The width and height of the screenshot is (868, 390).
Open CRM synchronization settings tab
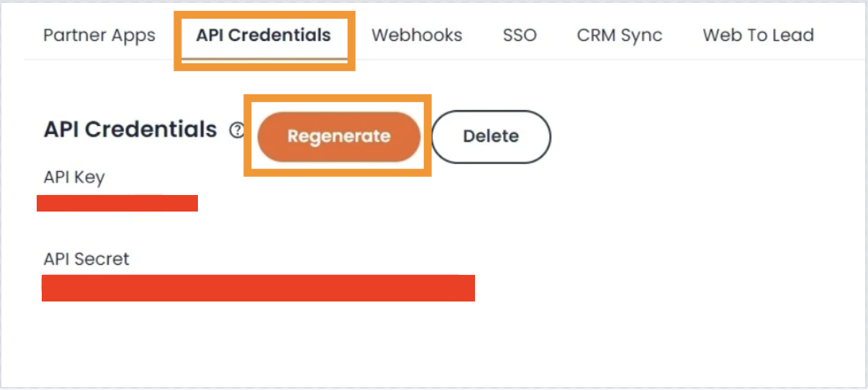pyautogui.click(x=620, y=35)
